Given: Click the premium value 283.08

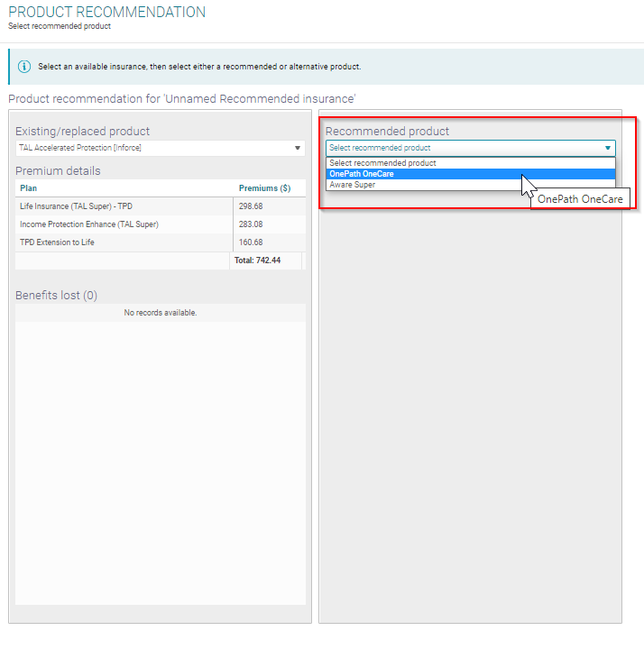Looking at the screenshot, I should click(251, 224).
